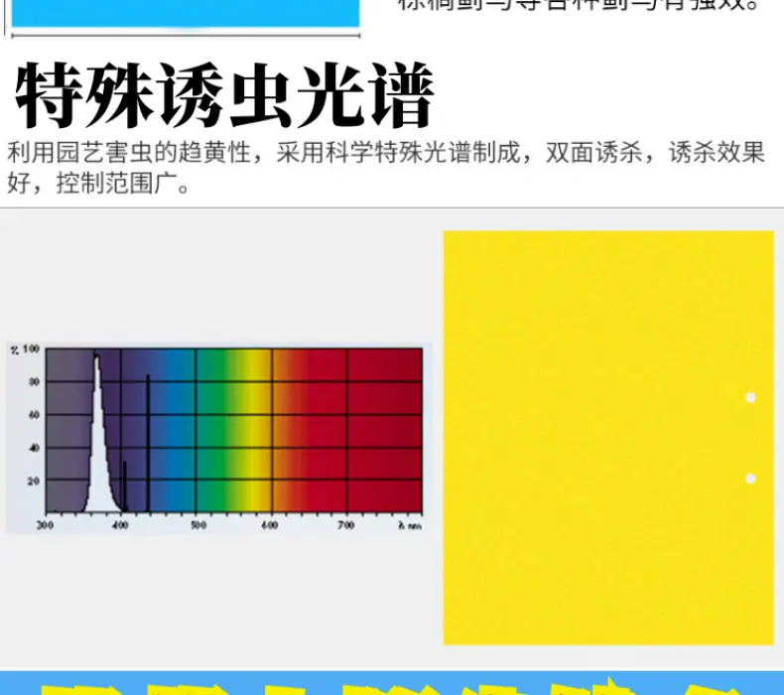The height and width of the screenshot is (695, 784).
Task: Click the red region of the spectrum
Action: [x=365, y=430]
